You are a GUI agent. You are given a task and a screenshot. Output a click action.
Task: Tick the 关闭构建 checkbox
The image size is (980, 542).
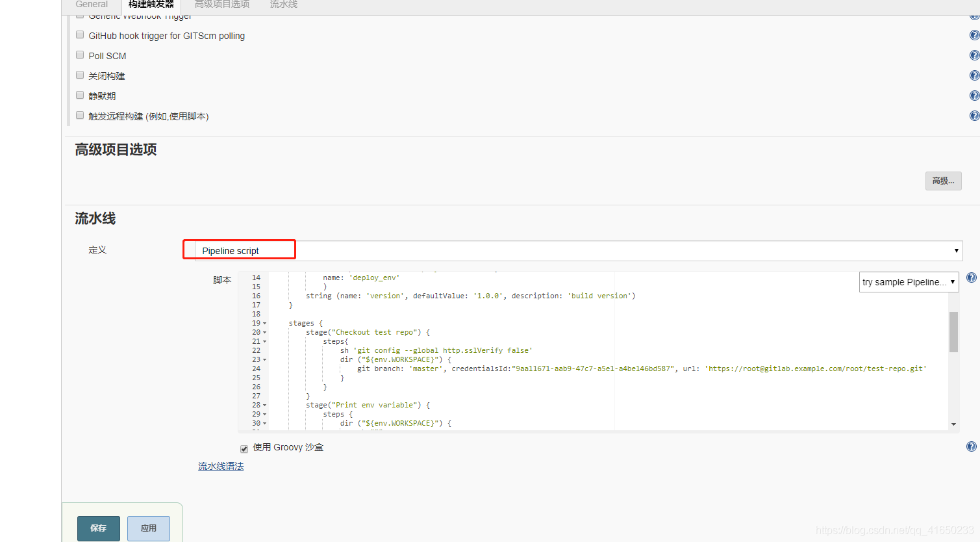(x=80, y=75)
